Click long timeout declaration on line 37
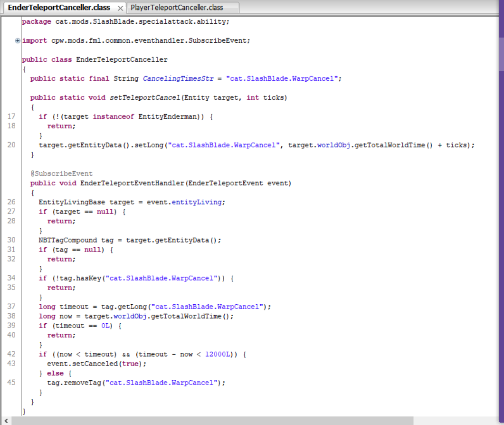The height and width of the screenshot is (425, 504). tap(155, 307)
